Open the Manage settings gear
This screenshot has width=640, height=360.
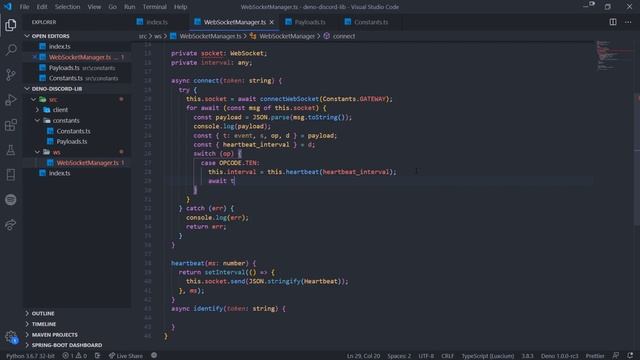11,337
